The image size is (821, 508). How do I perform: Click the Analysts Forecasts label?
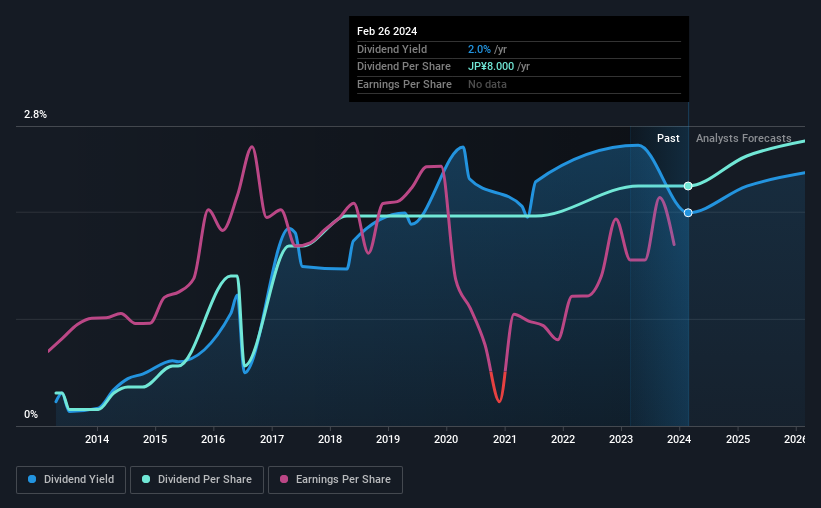pyautogui.click(x=744, y=138)
